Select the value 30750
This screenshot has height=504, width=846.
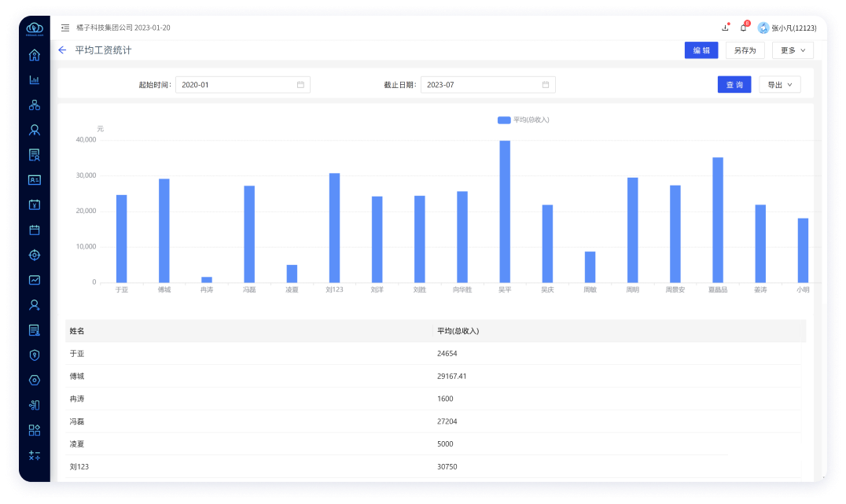point(447,467)
